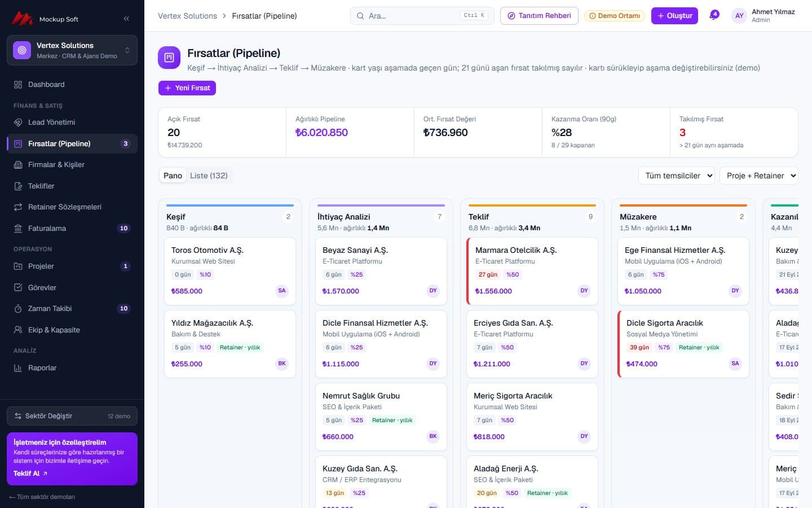Go to Firmalar & Kişiler
Image resolution: width=812 pixels, height=508 pixels.
click(72, 165)
